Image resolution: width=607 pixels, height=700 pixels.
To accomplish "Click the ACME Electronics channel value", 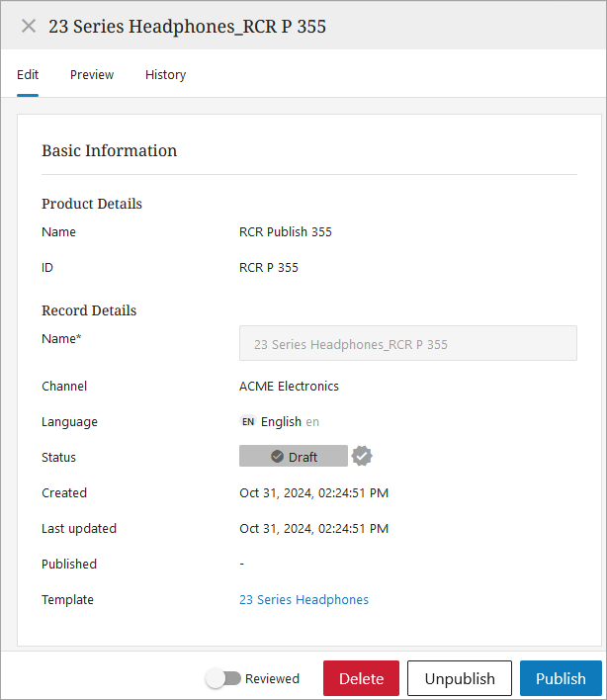I will tap(289, 387).
